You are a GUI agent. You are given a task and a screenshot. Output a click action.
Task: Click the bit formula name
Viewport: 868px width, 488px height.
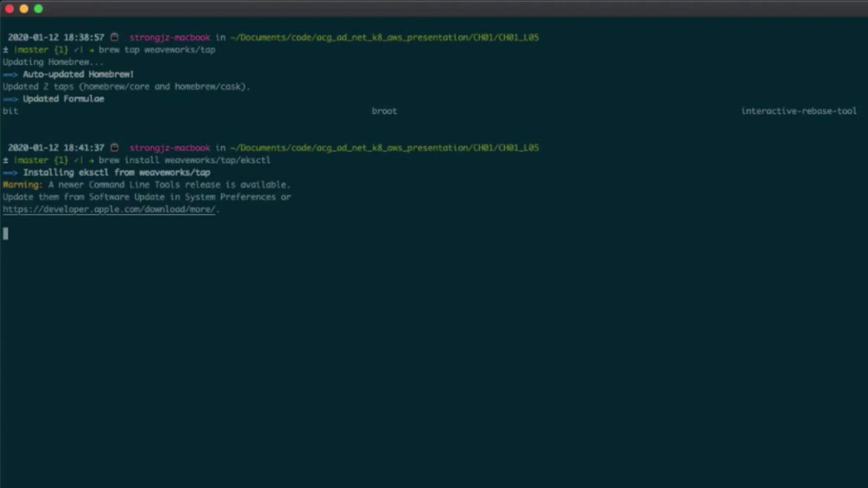pos(10,111)
